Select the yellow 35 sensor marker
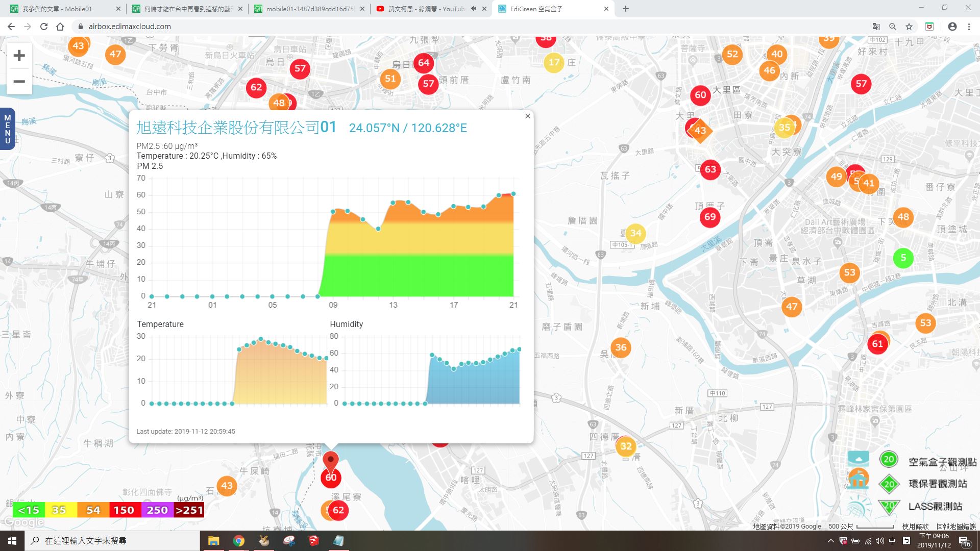This screenshot has height=551, width=980. point(785,128)
